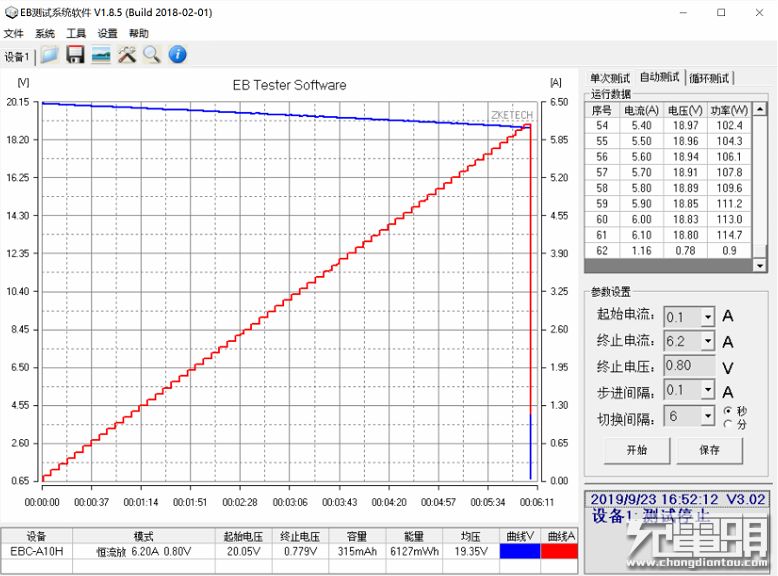
Task: Open the tools settings wrench icon
Action: coord(127,55)
